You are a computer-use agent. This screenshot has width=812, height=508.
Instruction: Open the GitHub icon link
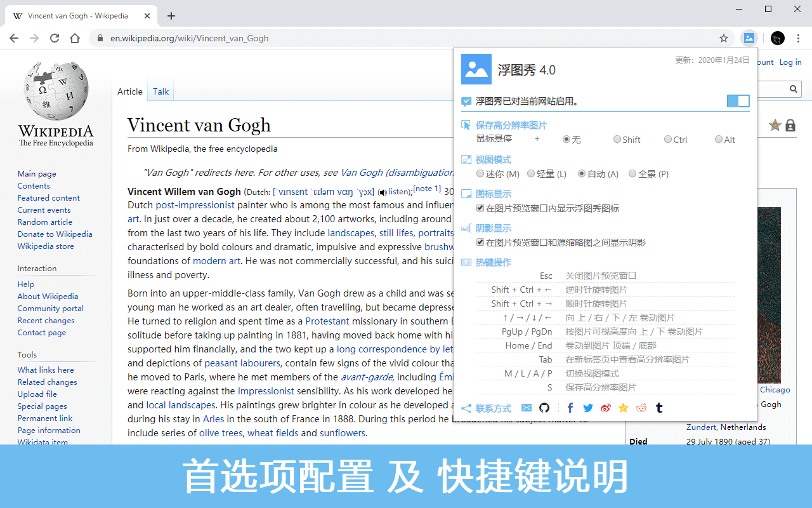[544, 408]
